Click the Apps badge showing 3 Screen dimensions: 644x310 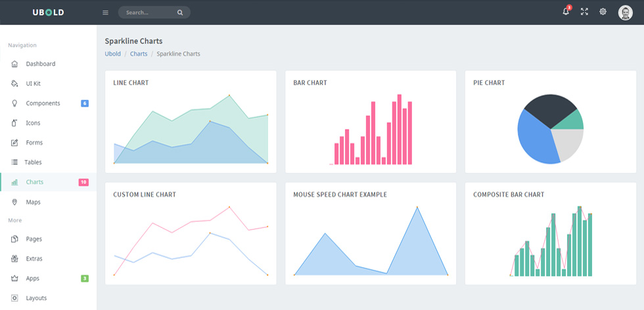point(85,278)
